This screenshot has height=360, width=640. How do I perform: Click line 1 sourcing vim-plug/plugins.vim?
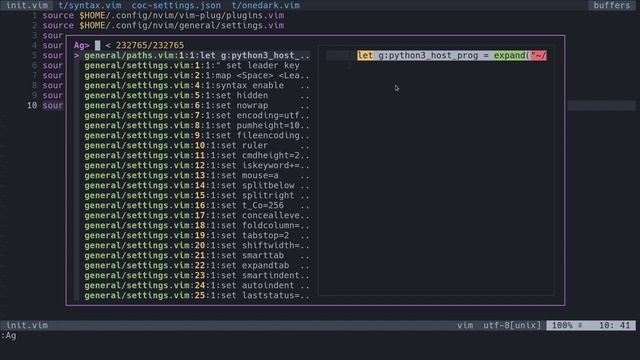point(163,16)
